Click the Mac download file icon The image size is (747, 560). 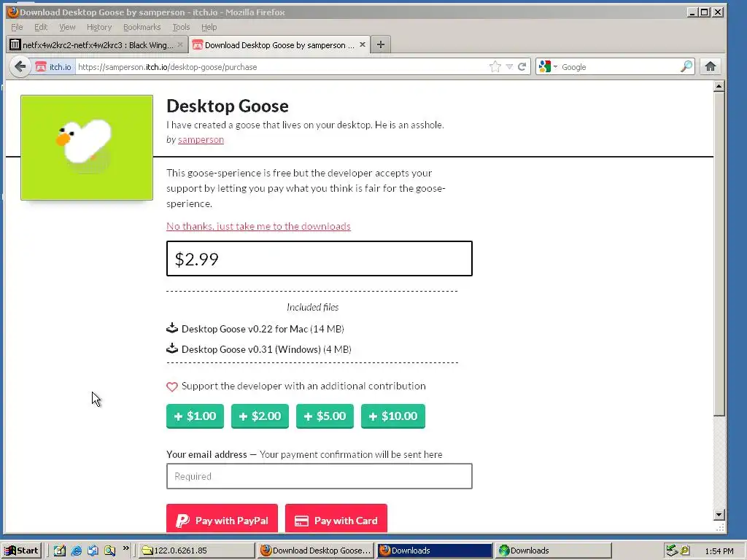(172, 328)
